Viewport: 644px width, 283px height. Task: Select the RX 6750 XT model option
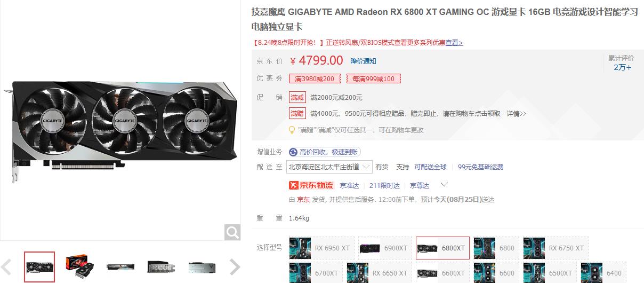coord(556,248)
